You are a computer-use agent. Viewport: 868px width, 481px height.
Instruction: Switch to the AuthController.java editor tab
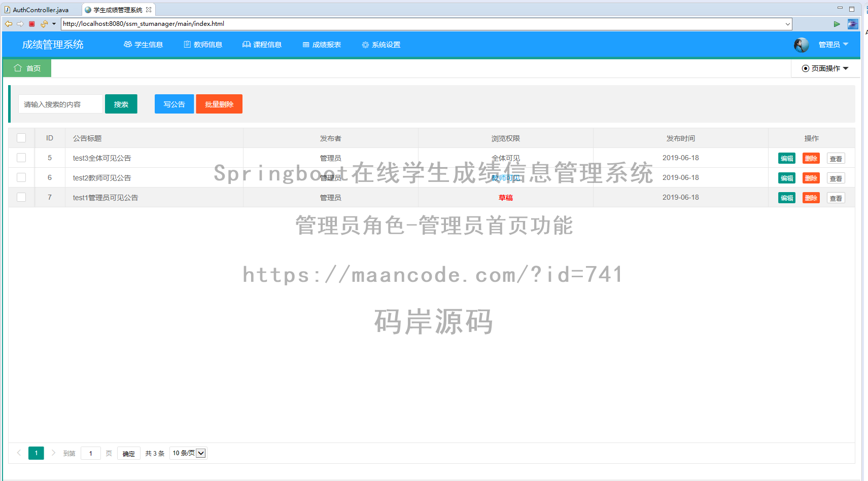click(x=41, y=10)
